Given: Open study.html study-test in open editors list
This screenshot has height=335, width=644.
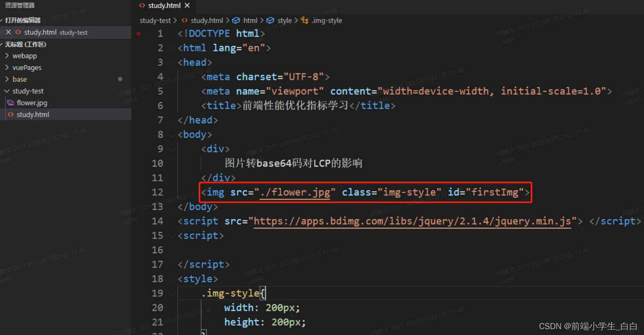Looking at the screenshot, I should coord(66,32).
